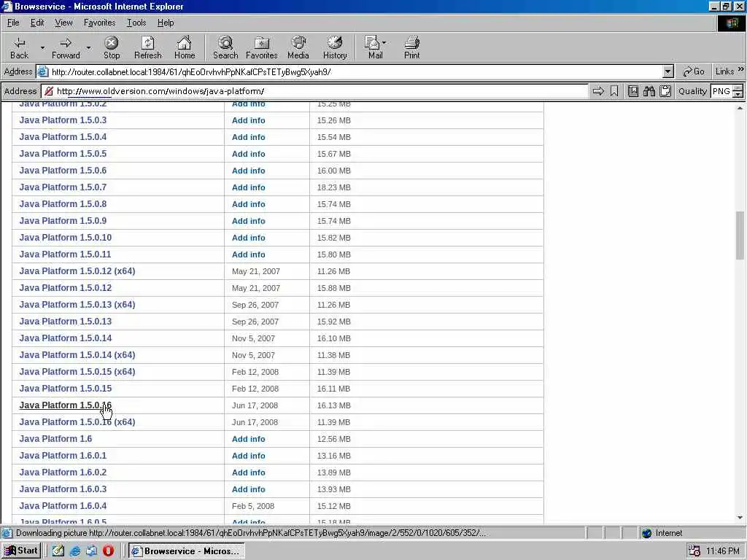The width and height of the screenshot is (747, 560).
Task: Click Browservice go arrow icon
Action: point(598,91)
